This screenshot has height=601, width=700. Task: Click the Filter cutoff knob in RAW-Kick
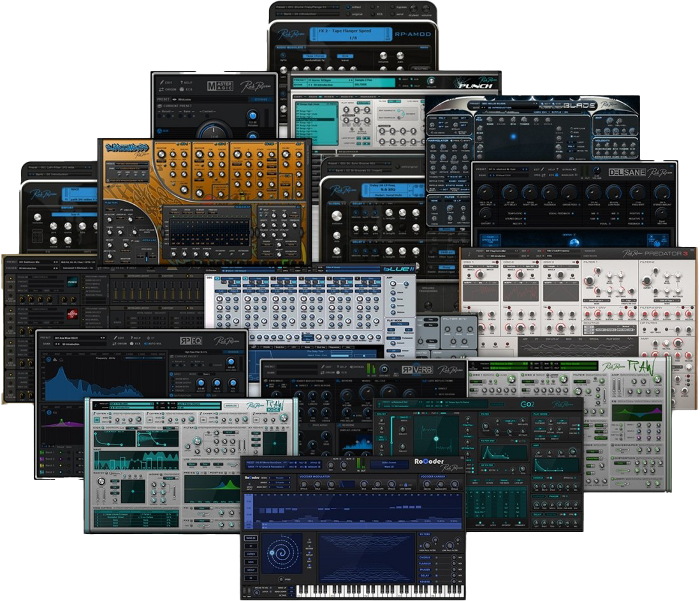196,441
